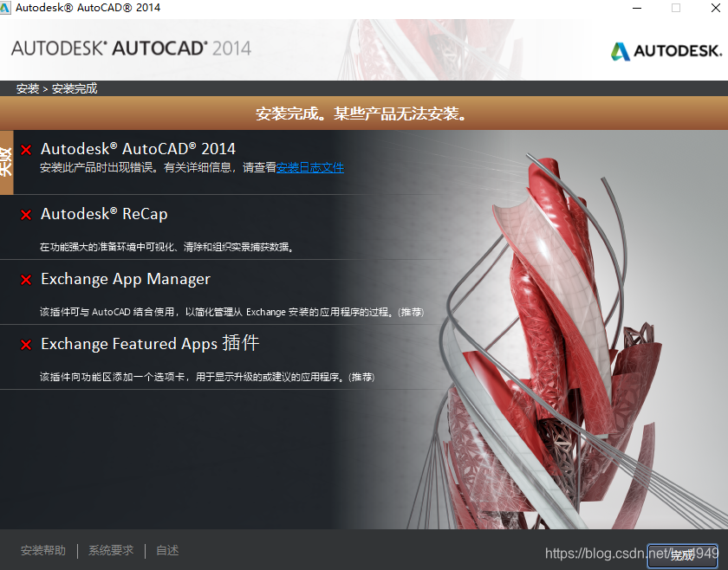728x570 pixels.
Task: Click the 安装完成。某些产品无法安装 banner text
Action: 361,113
